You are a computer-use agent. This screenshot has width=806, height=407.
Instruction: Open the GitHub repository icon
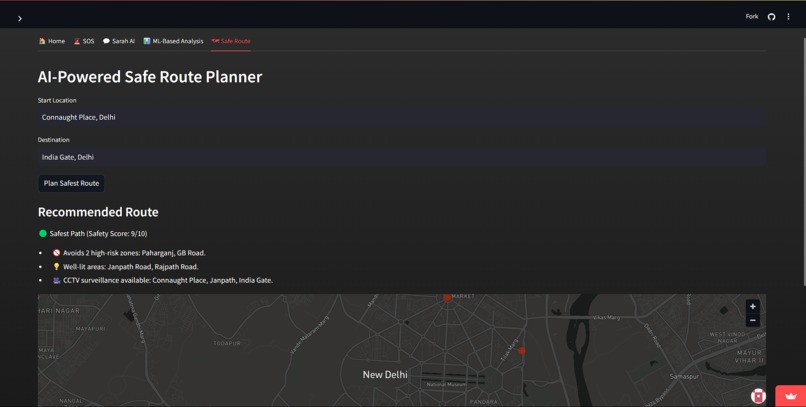[x=771, y=17]
